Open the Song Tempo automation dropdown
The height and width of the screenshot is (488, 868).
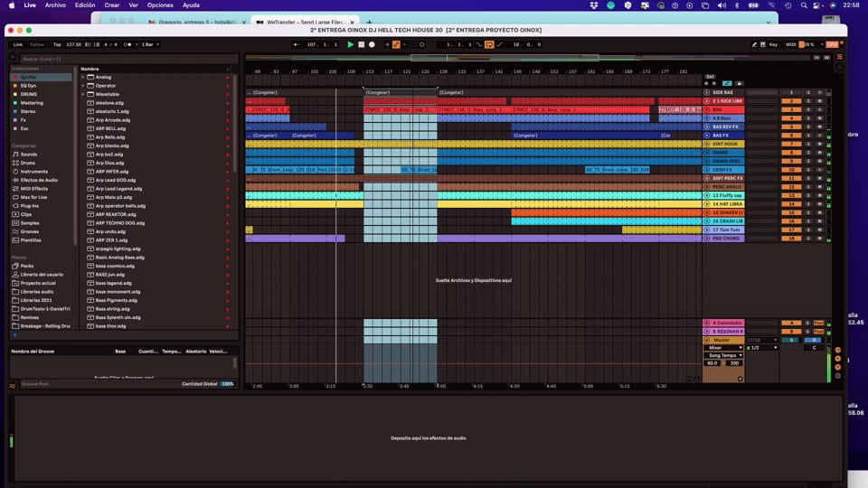point(723,356)
